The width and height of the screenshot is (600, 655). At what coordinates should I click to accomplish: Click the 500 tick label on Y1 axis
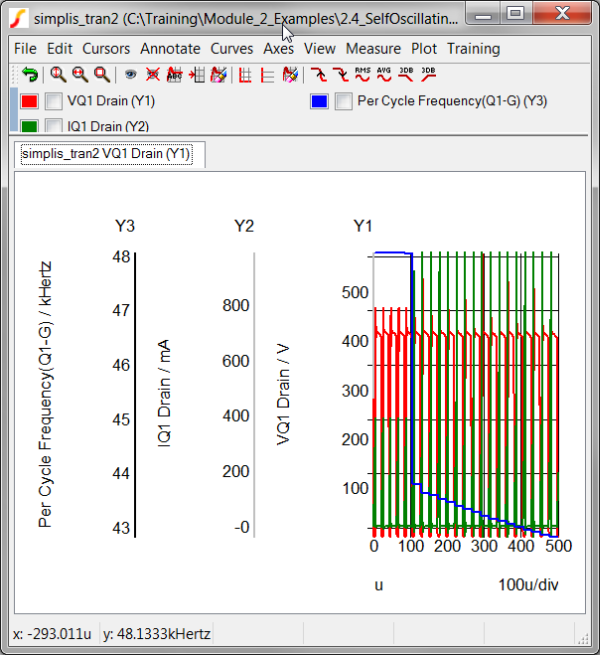[x=355, y=292]
